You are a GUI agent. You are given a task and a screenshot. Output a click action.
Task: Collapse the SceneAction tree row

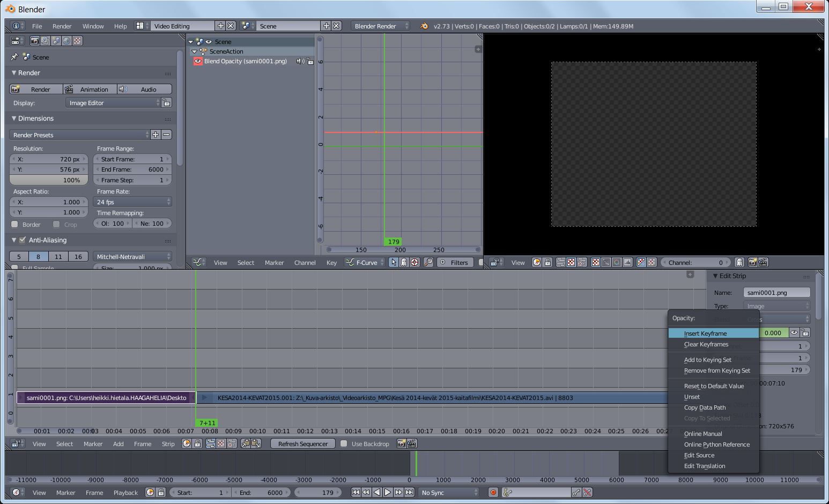tap(195, 51)
